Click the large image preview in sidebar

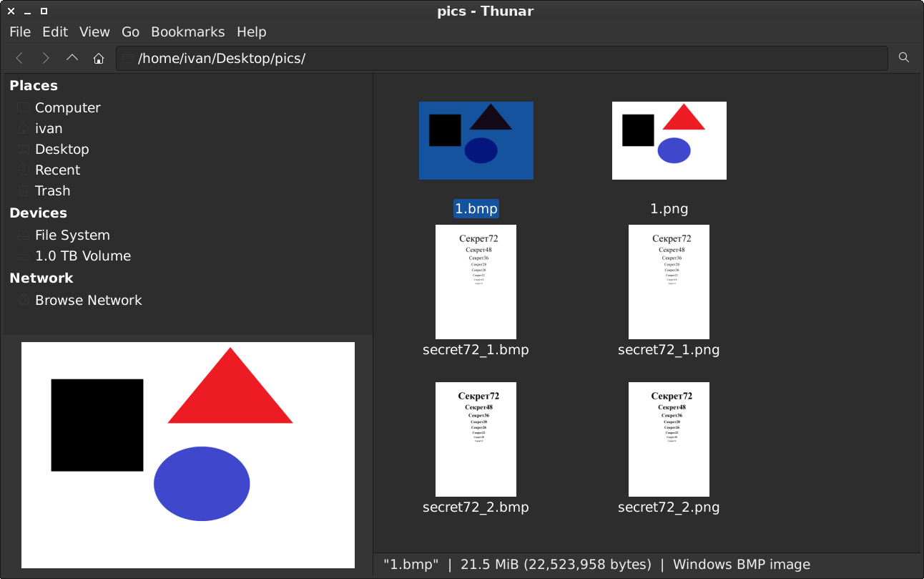[x=188, y=455]
